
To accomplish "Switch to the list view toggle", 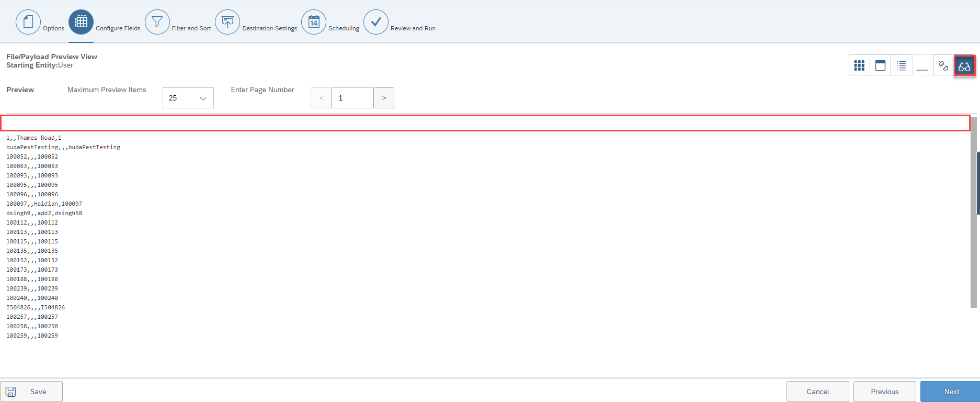I will click(x=902, y=65).
